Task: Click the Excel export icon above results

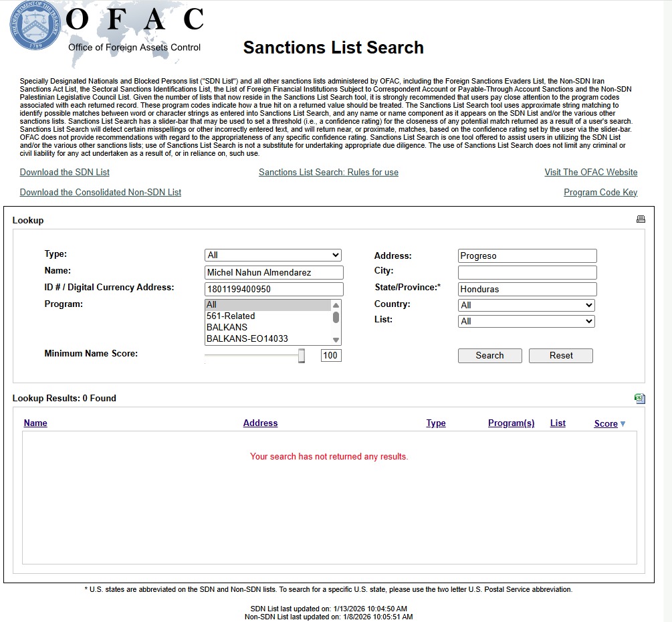Action: pyautogui.click(x=640, y=399)
